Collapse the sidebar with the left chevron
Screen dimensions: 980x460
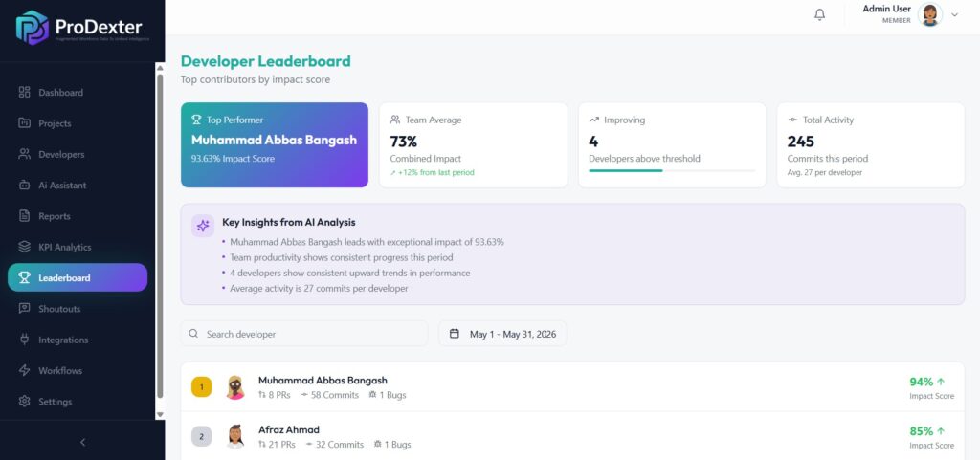pos(82,442)
